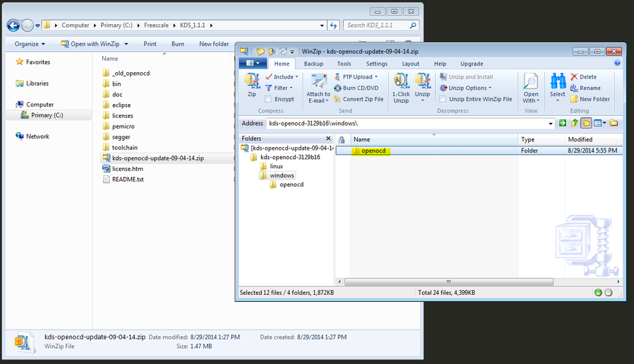Open the Filter dropdown

[x=279, y=88]
